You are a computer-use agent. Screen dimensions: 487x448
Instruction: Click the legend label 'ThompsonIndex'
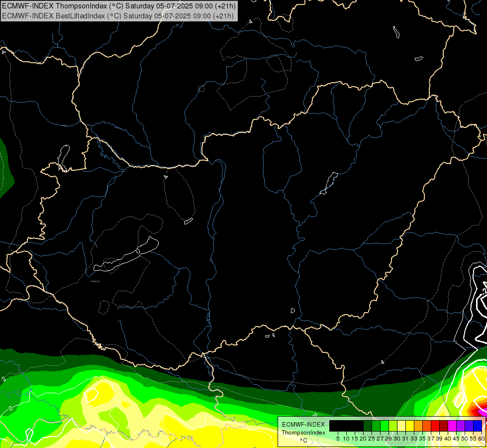pyautogui.click(x=303, y=433)
